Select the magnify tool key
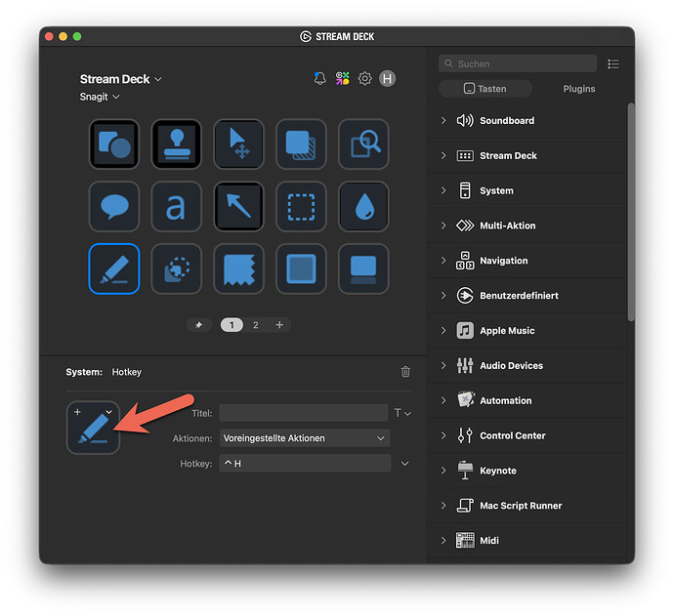 (363, 144)
